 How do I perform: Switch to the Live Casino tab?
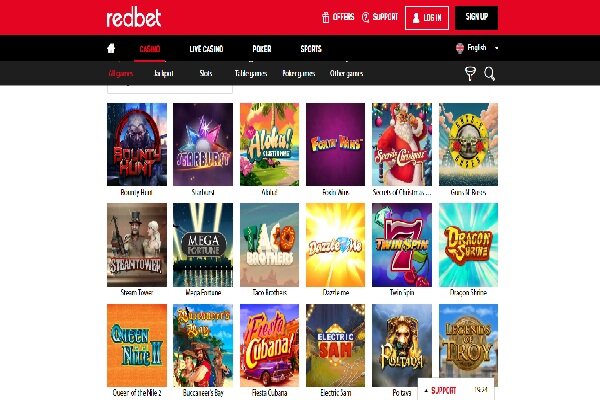[x=206, y=49]
